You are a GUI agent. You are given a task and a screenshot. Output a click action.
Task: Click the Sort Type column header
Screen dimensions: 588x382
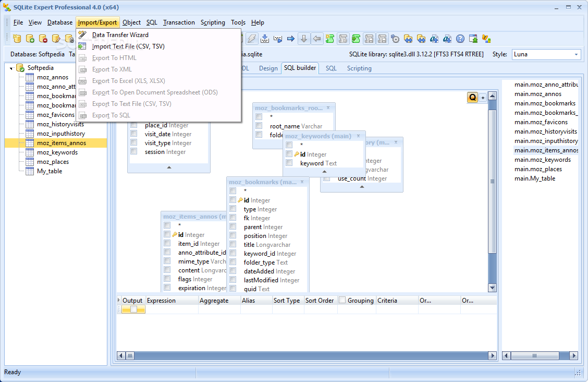point(287,300)
